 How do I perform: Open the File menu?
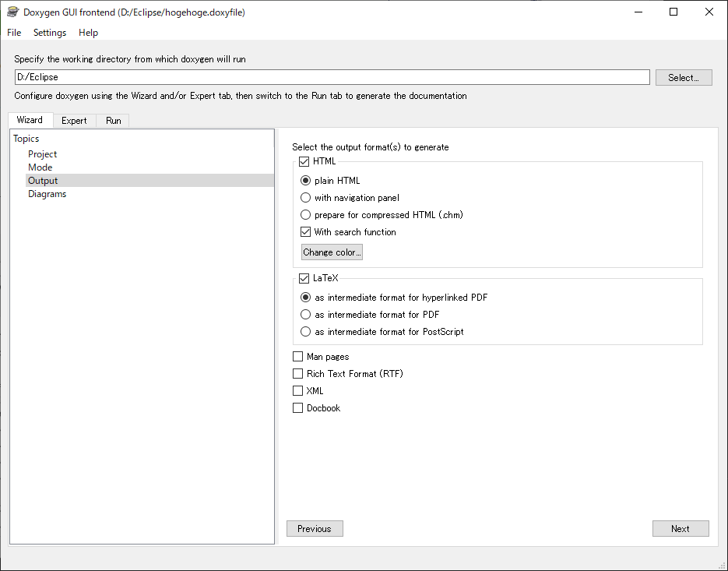(14, 33)
